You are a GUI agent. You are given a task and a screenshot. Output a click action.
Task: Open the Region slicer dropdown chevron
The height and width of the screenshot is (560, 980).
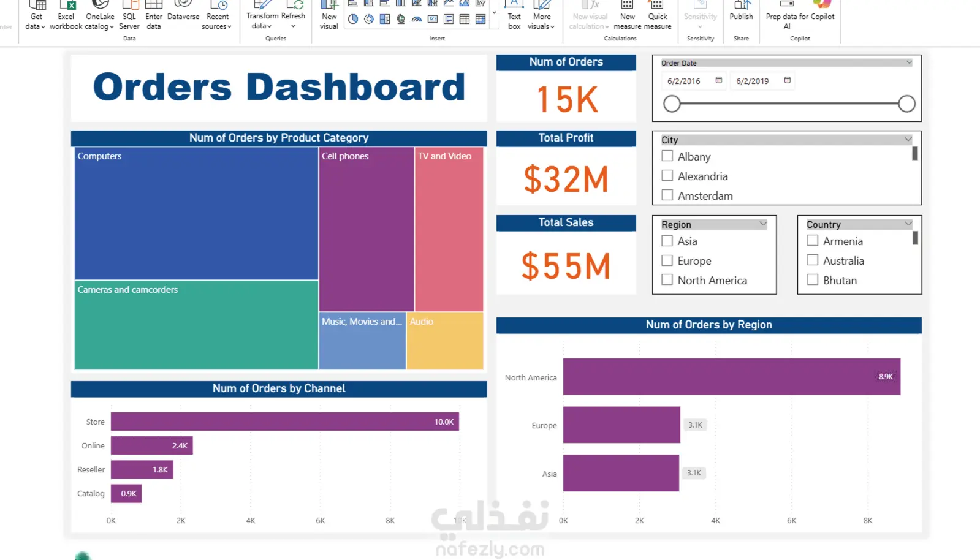coord(763,224)
